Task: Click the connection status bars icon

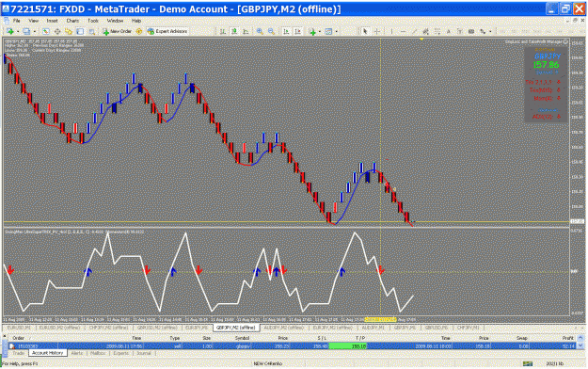Action: pyautogui.click(x=528, y=363)
